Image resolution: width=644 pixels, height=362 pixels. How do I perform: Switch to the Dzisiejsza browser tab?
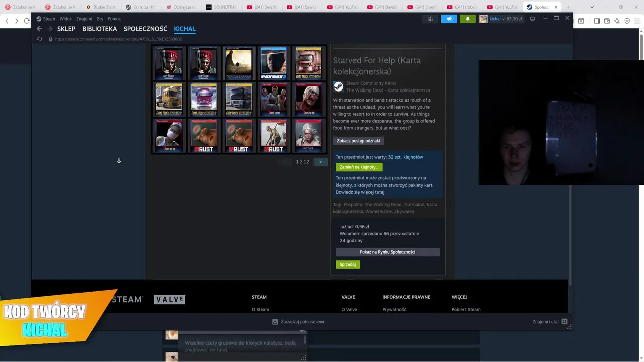point(182,7)
